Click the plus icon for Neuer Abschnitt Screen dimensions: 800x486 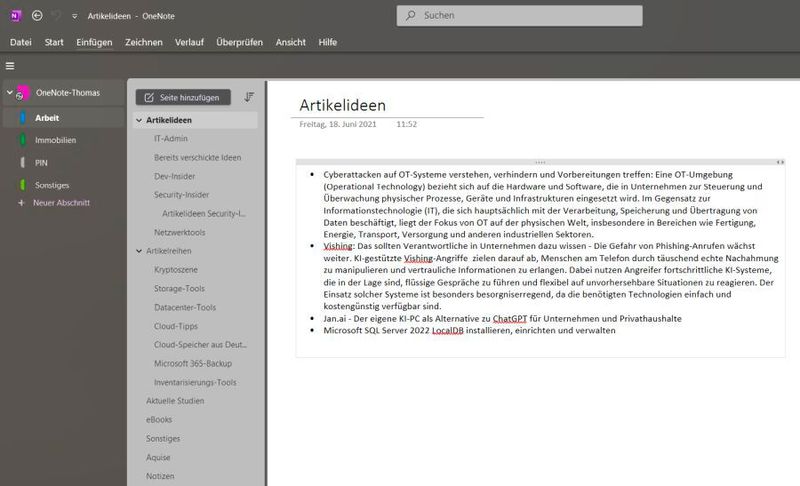(x=21, y=203)
